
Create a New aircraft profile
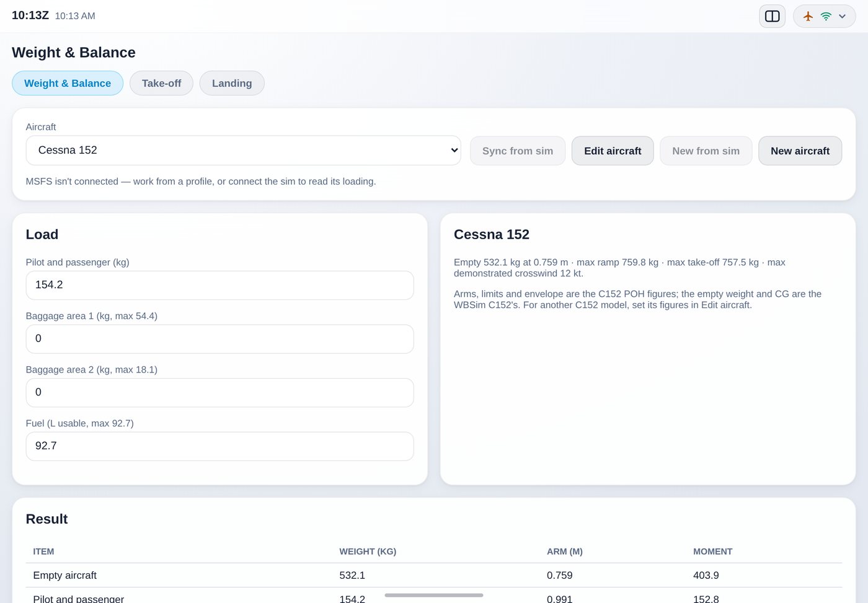pyautogui.click(x=800, y=151)
